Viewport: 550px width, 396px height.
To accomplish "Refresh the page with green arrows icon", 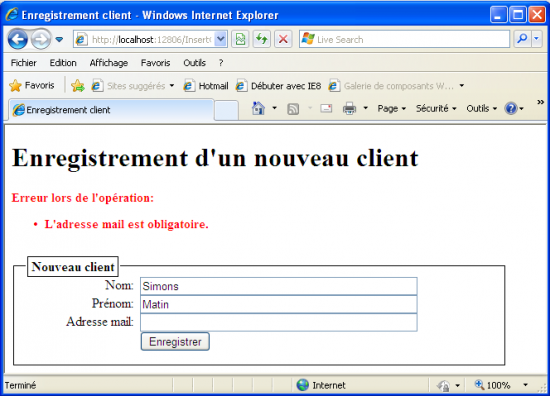I will coord(262,39).
